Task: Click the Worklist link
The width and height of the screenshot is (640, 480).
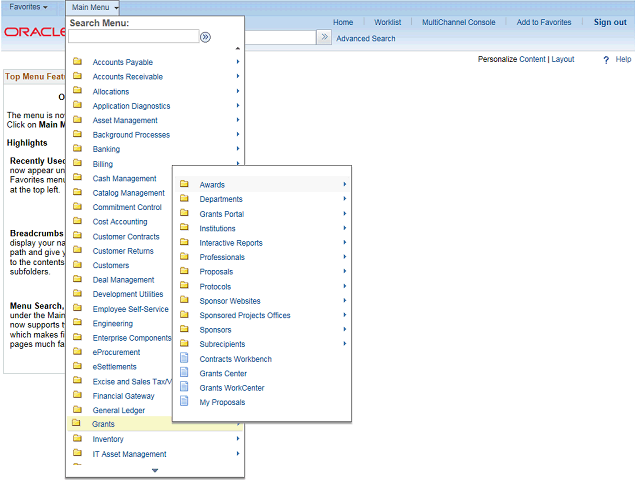Action: [387, 22]
